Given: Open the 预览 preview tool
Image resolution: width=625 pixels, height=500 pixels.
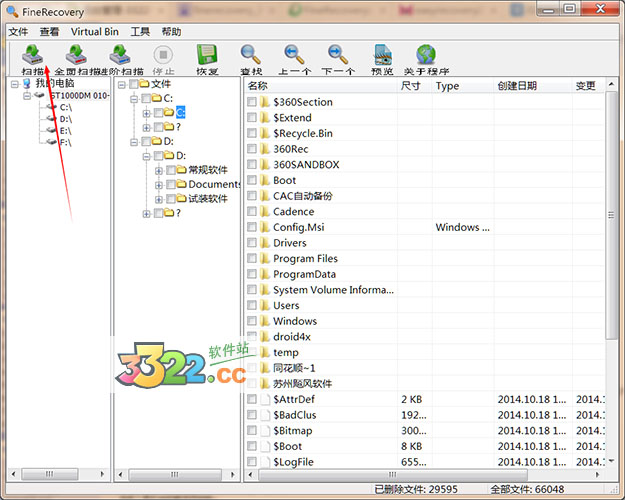Looking at the screenshot, I should [x=383, y=55].
